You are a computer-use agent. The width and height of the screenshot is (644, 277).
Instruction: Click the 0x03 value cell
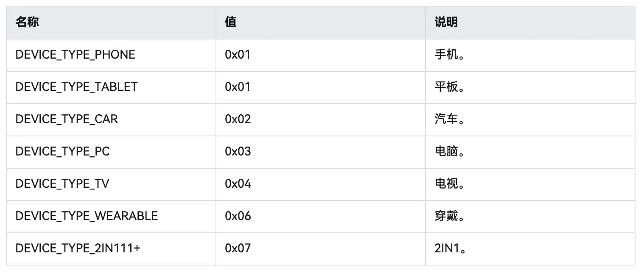click(238, 152)
